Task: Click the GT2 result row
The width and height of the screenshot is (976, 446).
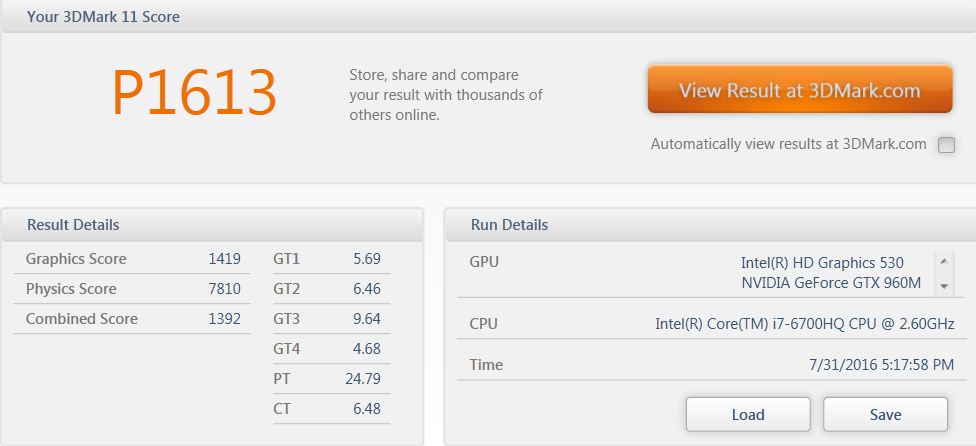Action: coord(331,289)
